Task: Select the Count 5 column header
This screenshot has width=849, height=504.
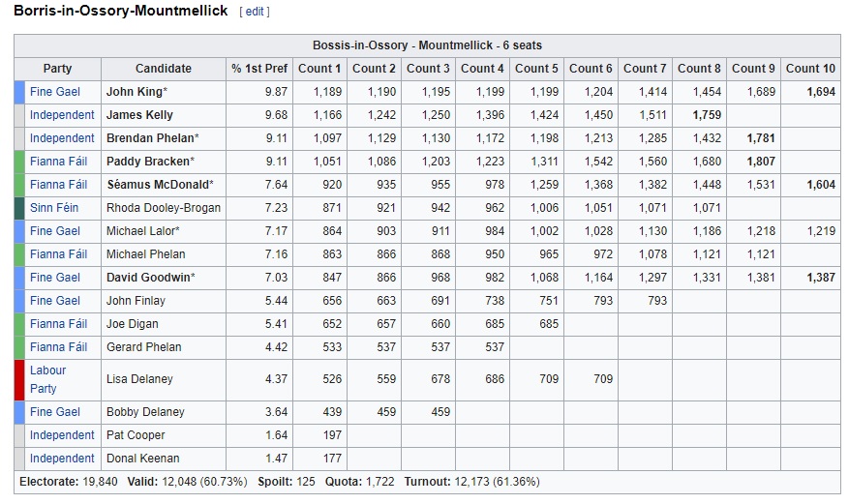Action: pos(536,69)
